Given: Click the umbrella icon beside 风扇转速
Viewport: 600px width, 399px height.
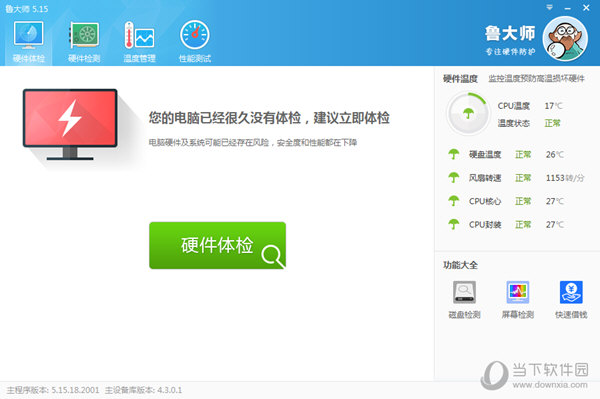Looking at the screenshot, I should tap(454, 178).
